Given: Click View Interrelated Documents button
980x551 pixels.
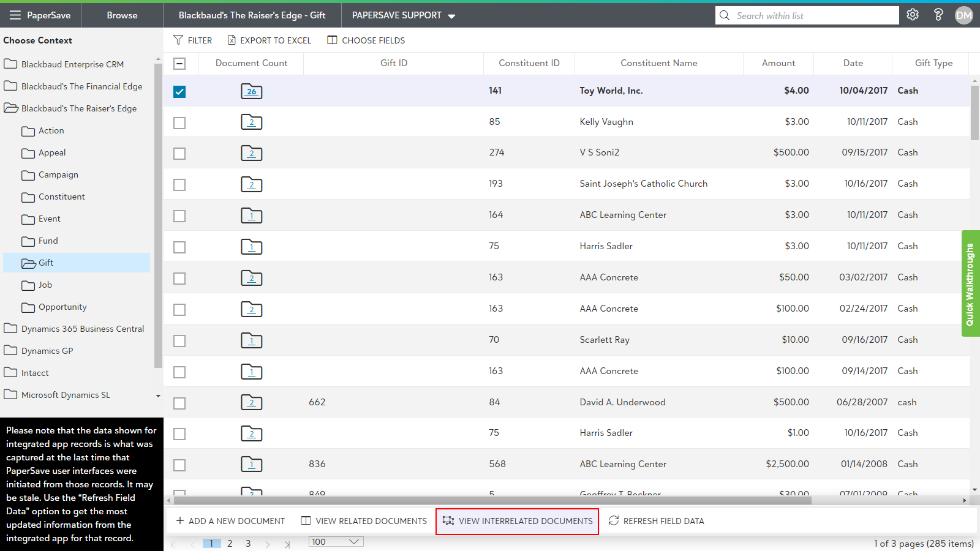Looking at the screenshot, I should pos(518,521).
